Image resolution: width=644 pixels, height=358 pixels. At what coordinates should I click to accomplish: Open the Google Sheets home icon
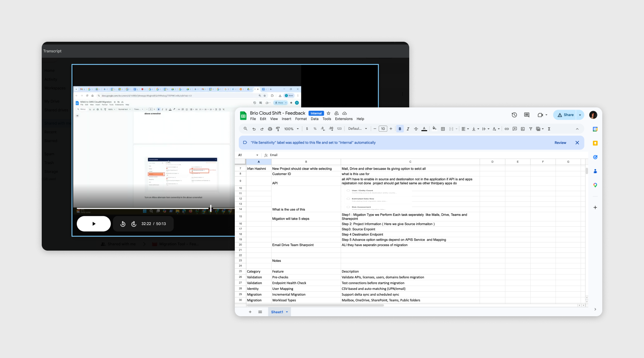pyautogui.click(x=243, y=116)
